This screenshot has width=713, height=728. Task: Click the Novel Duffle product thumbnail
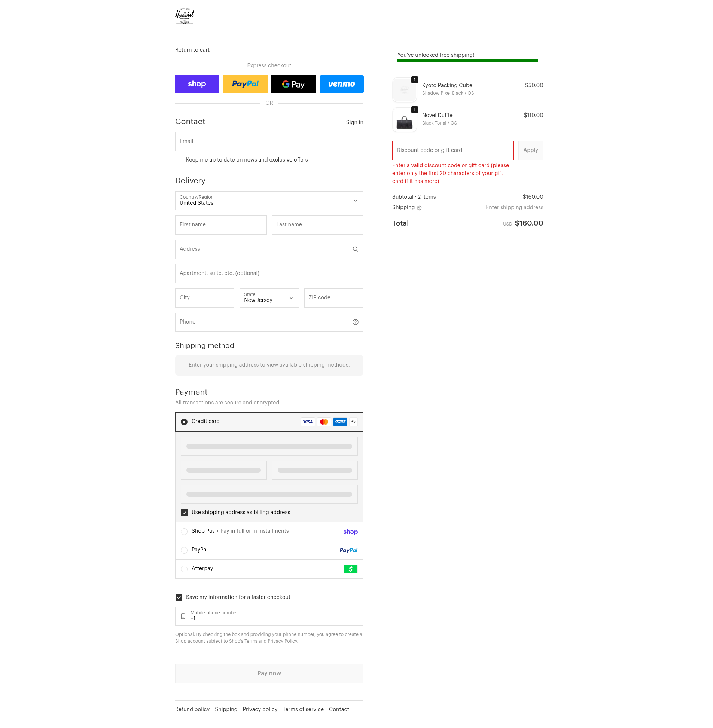click(404, 120)
